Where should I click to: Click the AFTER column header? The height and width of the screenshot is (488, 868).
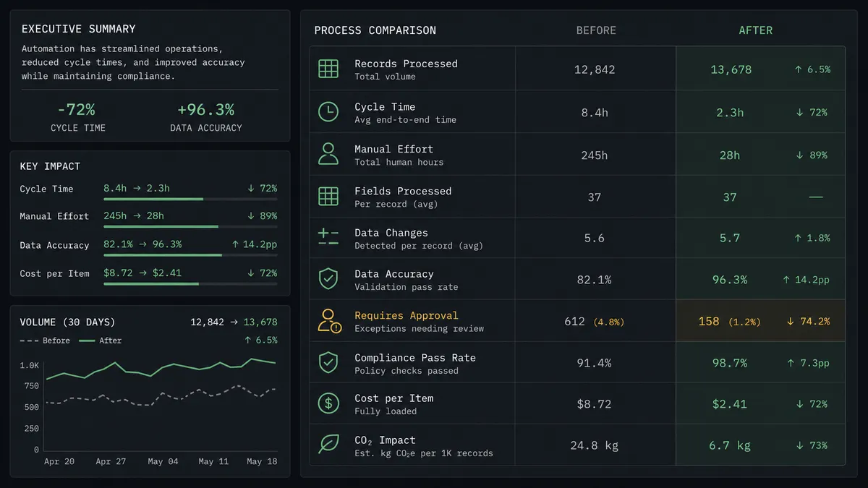pos(756,30)
